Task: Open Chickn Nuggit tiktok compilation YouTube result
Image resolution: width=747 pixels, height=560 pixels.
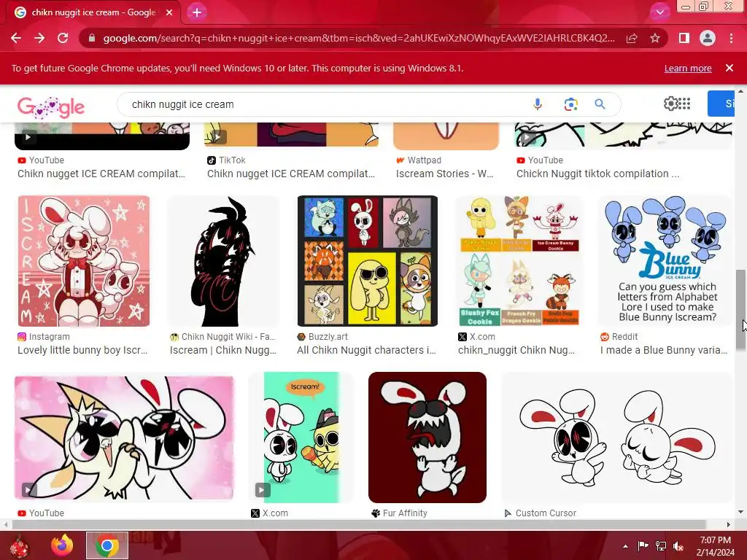Action: [598, 174]
